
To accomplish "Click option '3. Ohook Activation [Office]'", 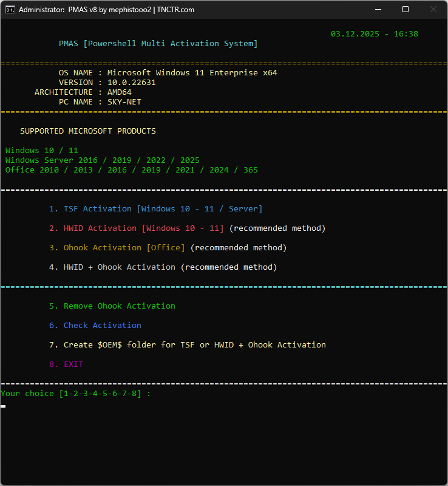I will coord(117,248).
